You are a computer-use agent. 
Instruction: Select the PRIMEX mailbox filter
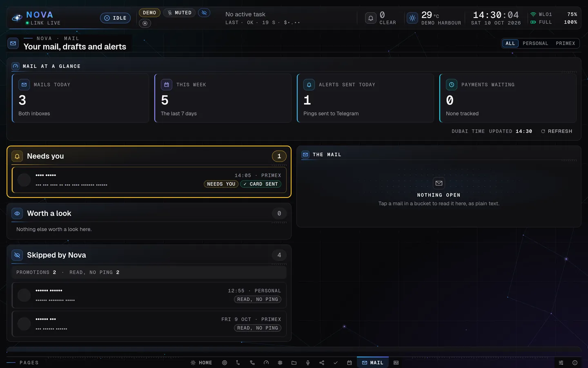click(566, 43)
